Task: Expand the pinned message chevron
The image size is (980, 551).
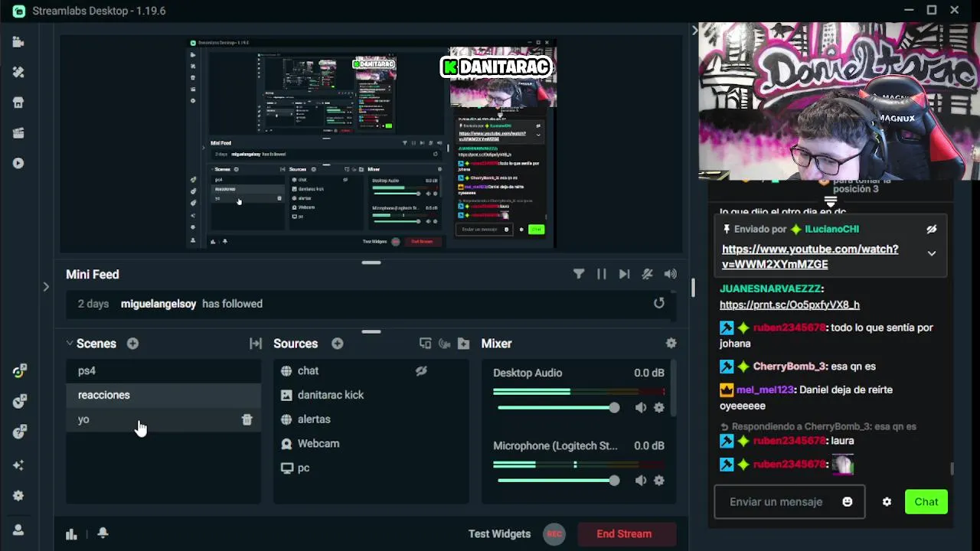Action: coord(932,253)
